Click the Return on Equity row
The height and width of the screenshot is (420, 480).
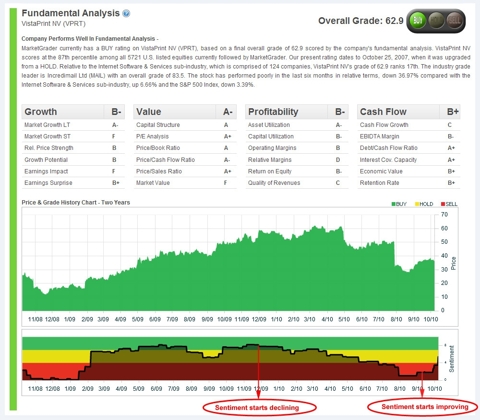297,171
